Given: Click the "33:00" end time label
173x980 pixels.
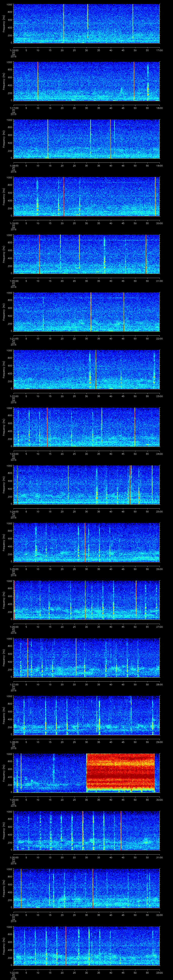Looking at the screenshot, I should (160, 972).
